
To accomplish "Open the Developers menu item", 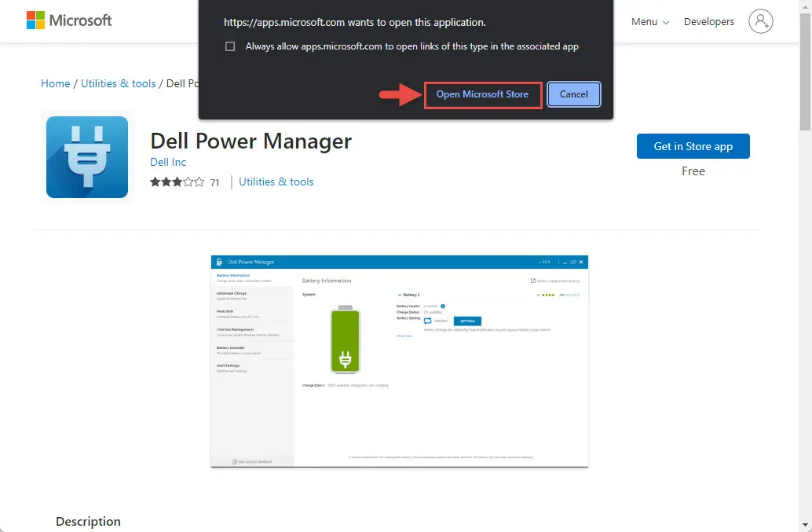I will click(708, 22).
